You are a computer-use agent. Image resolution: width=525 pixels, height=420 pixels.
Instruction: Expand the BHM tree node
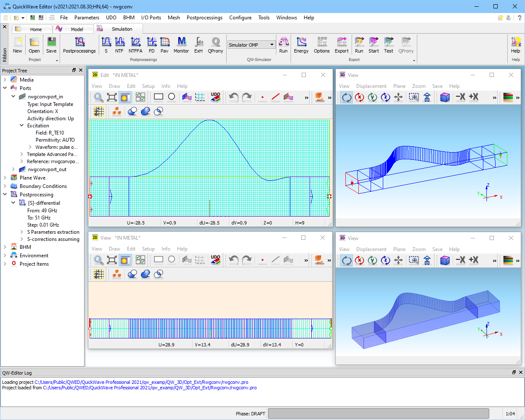(5, 247)
